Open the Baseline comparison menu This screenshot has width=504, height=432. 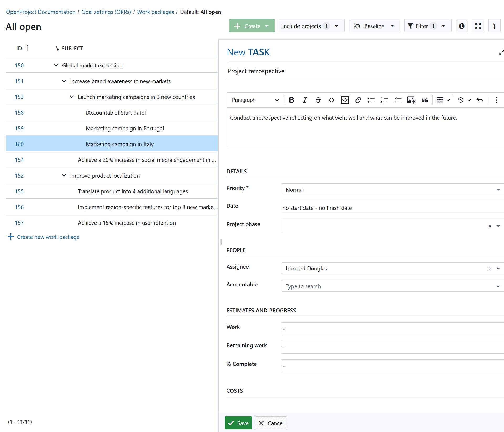point(374,26)
